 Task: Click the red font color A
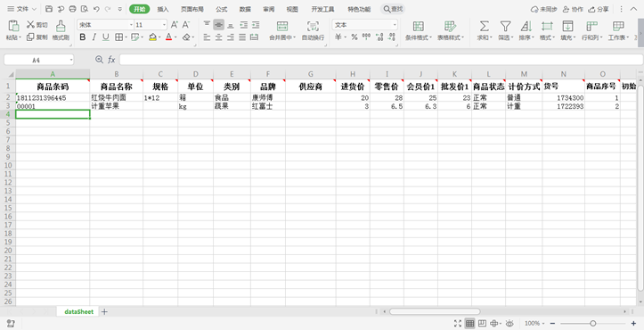(168, 37)
